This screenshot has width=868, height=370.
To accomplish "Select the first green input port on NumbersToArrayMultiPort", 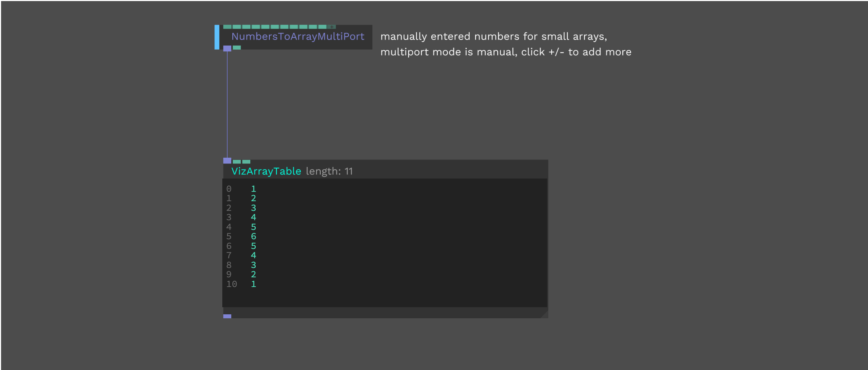I will click(227, 27).
